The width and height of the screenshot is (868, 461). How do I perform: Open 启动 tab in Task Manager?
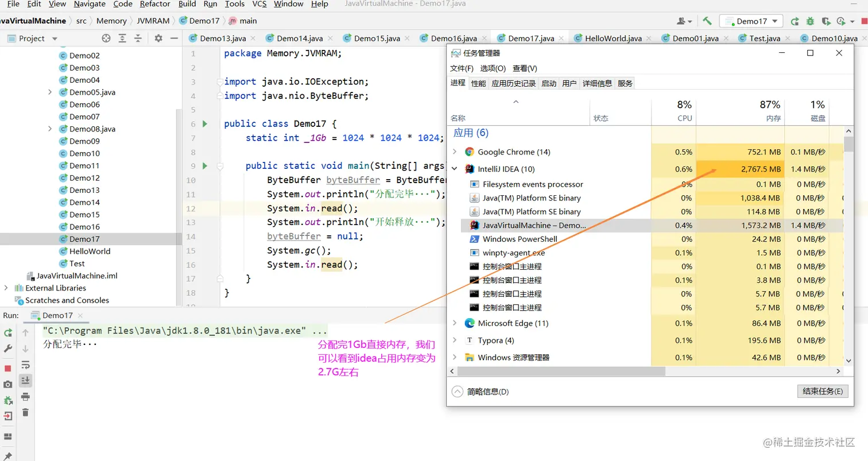[x=549, y=83]
